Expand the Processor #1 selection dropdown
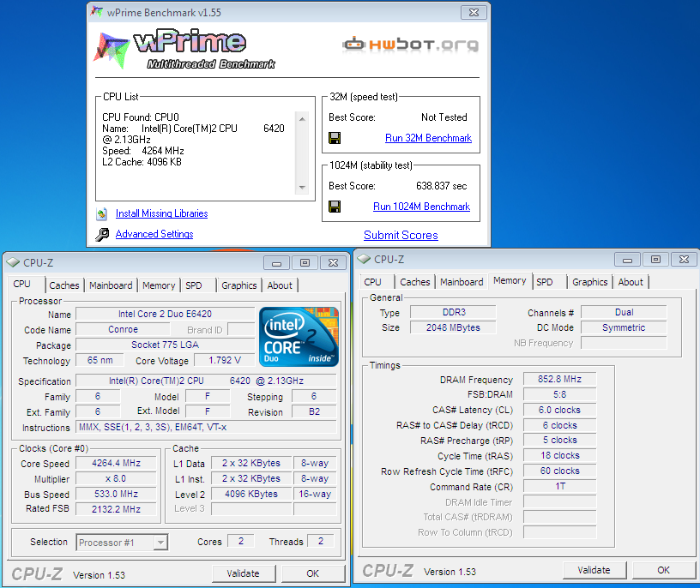 [160, 543]
